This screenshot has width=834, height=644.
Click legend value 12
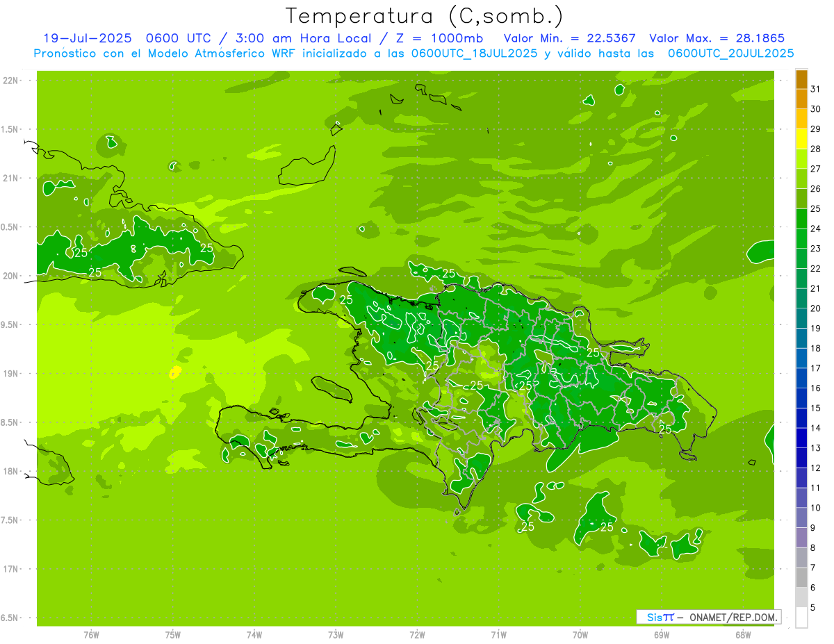[x=815, y=468]
